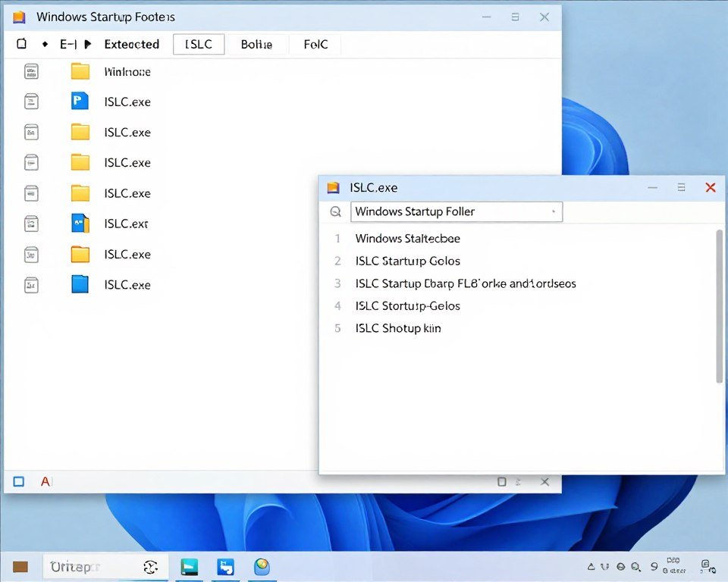Click the blue square icon in the status bar
The width and height of the screenshot is (728, 582).
pyautogui.click(x=17, y=481)
